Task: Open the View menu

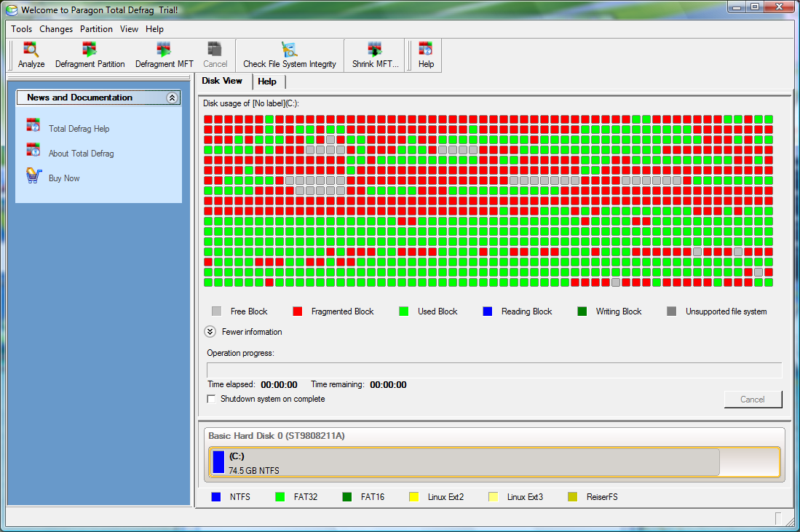Action: (129, 29)
